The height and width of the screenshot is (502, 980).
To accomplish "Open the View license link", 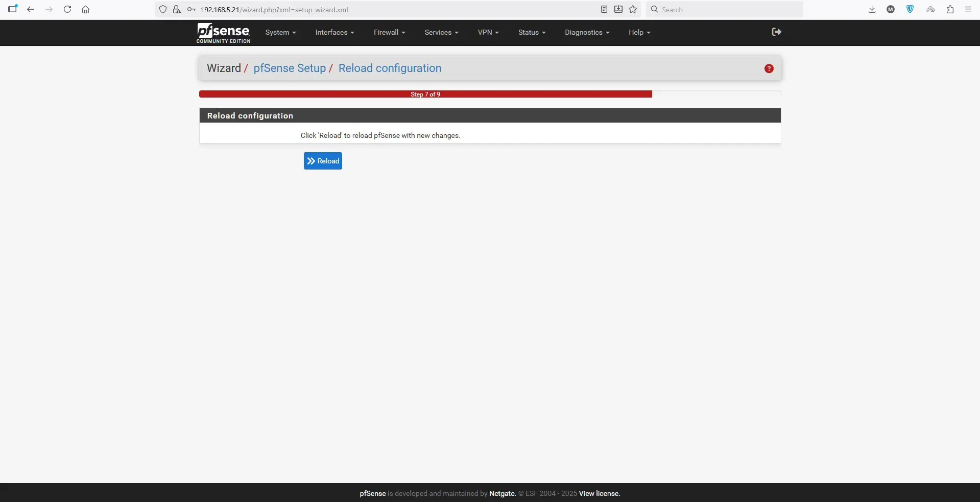I will tap(600, 493).
